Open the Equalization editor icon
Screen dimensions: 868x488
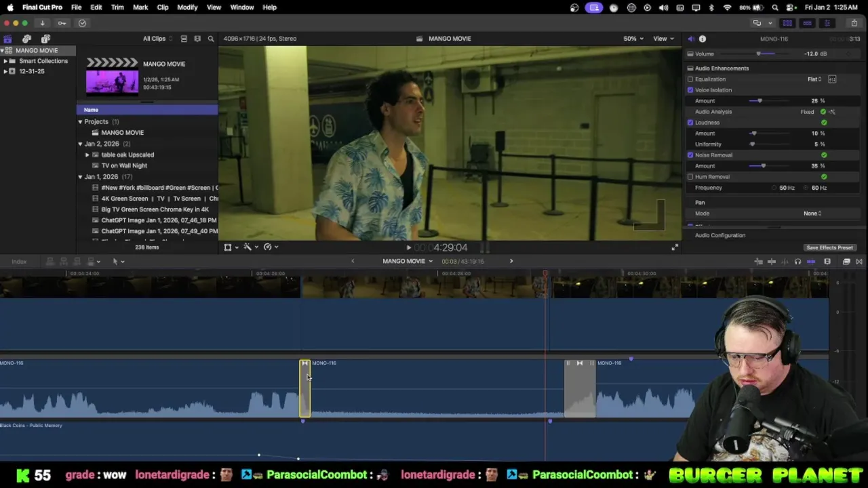point(832,79)
